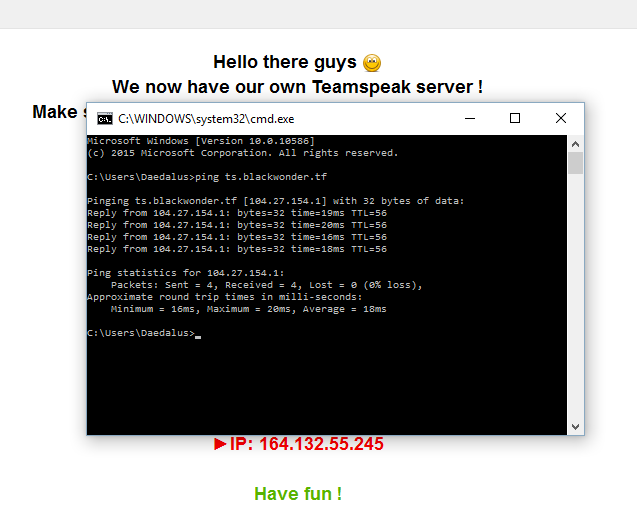Click 'Ping statistics for 104.27.154.1:' line

click(x=186, y=273)
